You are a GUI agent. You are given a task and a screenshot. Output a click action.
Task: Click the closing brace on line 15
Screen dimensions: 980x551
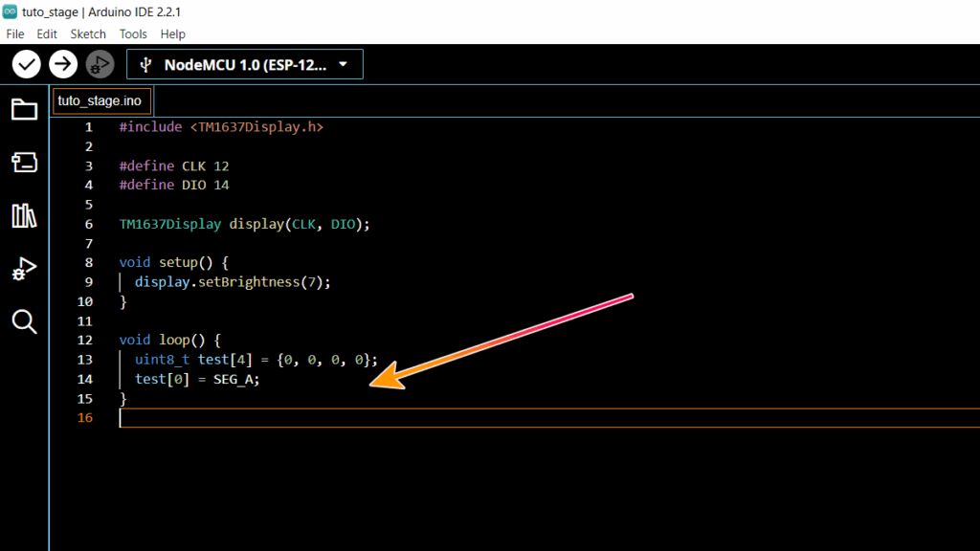(123, 399)
